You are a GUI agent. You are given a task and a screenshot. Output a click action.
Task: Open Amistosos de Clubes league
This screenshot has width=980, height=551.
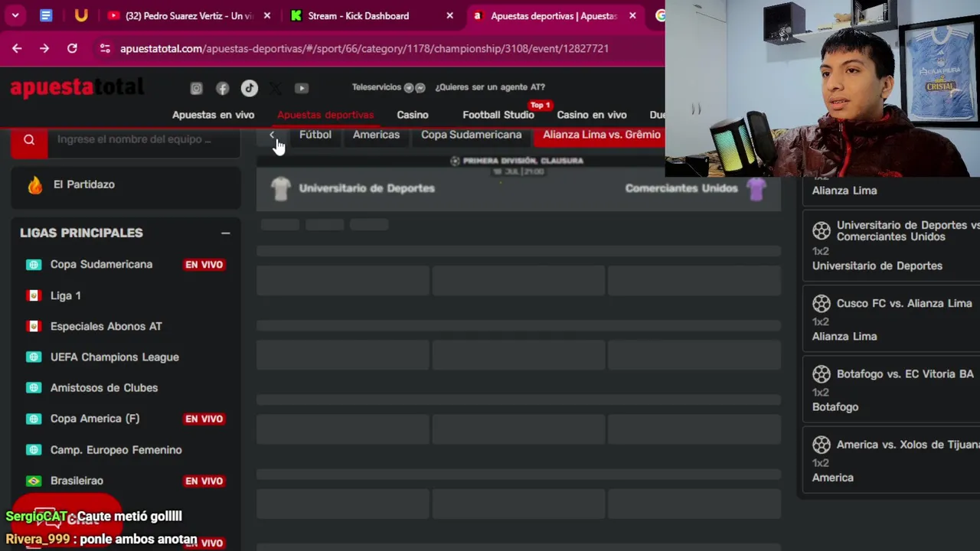[x=104, y=388]
